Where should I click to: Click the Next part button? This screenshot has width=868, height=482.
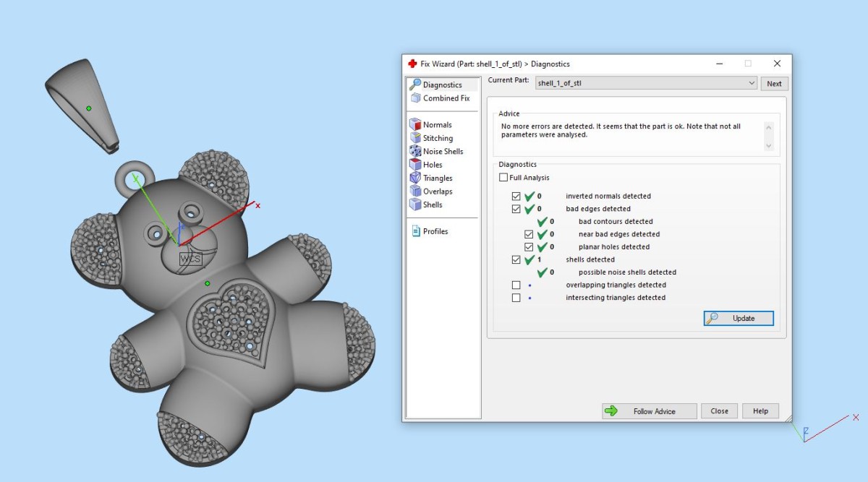click(x=774, y=83)
